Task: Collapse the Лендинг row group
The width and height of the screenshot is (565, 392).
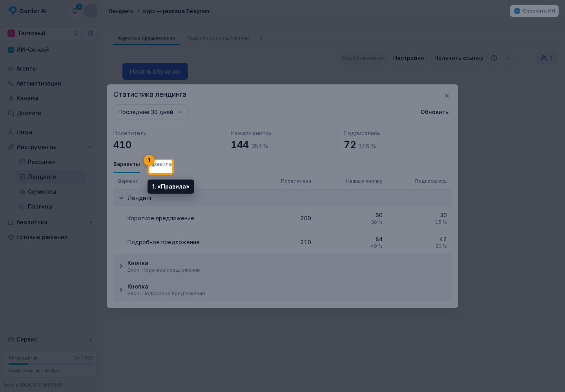Action: point(121,198)
